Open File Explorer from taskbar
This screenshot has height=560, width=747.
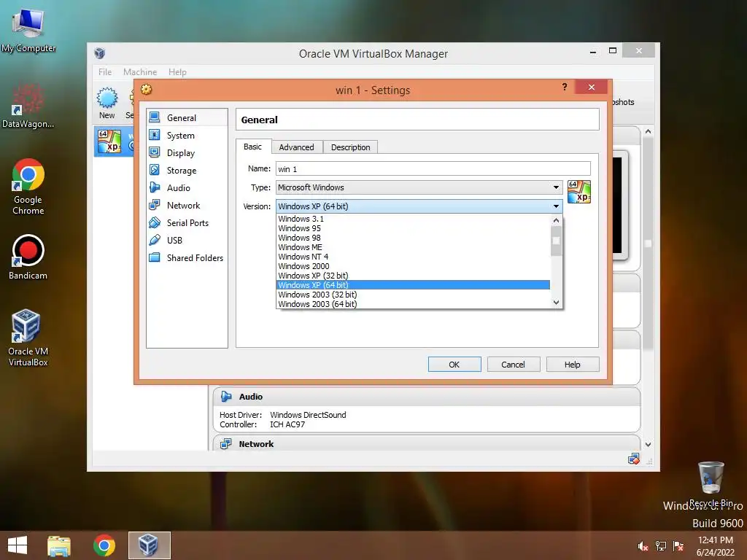(58, 545)
